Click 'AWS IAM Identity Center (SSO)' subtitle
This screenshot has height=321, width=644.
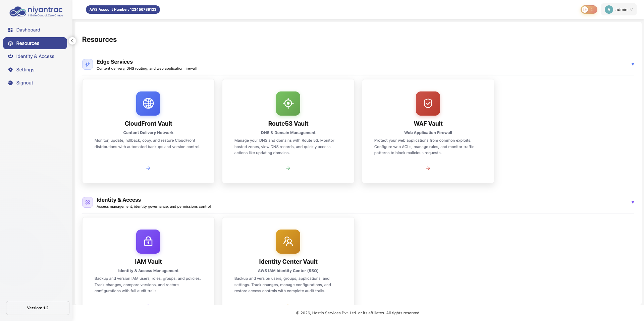pyautogui.click(x=288, y=271)
